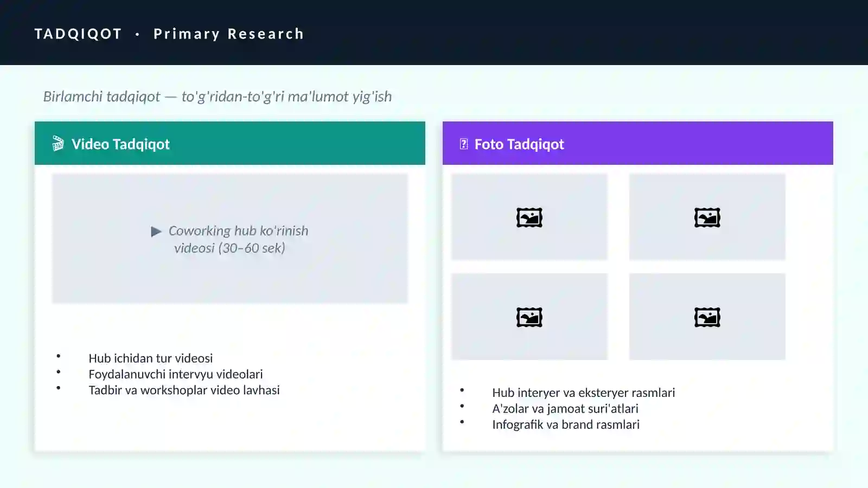The height and width of the screenshot is (488, 868).
Task: Click the clapperboard icon beside Video Tadqiqot
Action: tap(58, 144)
